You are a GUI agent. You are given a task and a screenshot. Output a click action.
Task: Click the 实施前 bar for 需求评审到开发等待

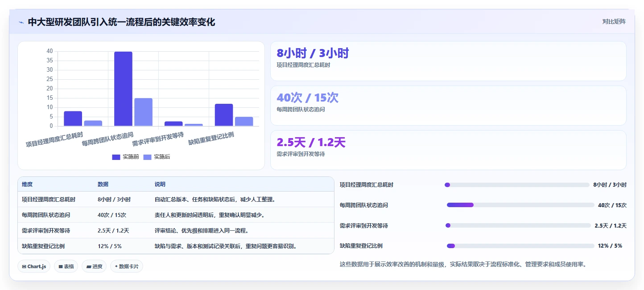[173, 124]
